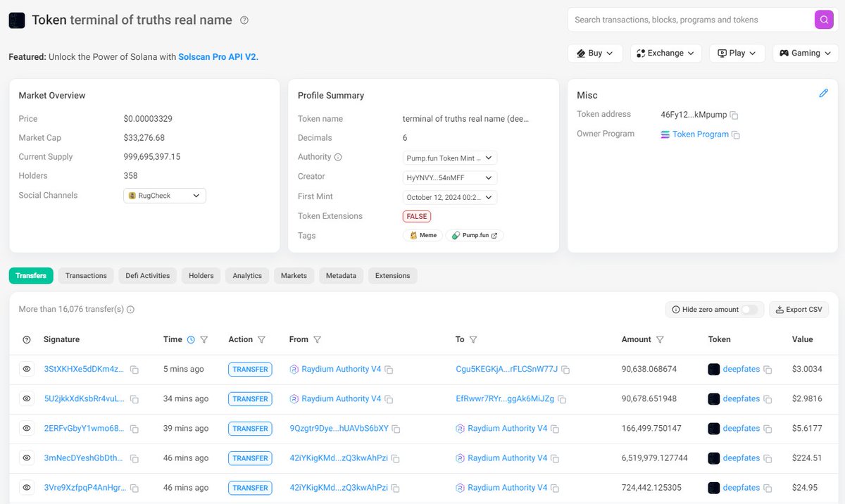Screen dimensions: 845x504
Task: Click eye icon for the $24.95 transfer
Action: (x=27, y=487)
